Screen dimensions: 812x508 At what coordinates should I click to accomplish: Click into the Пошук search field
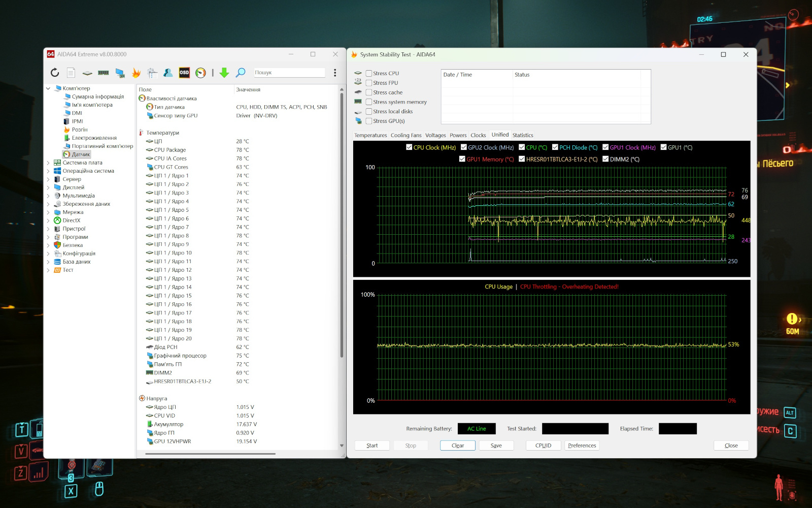288,73
